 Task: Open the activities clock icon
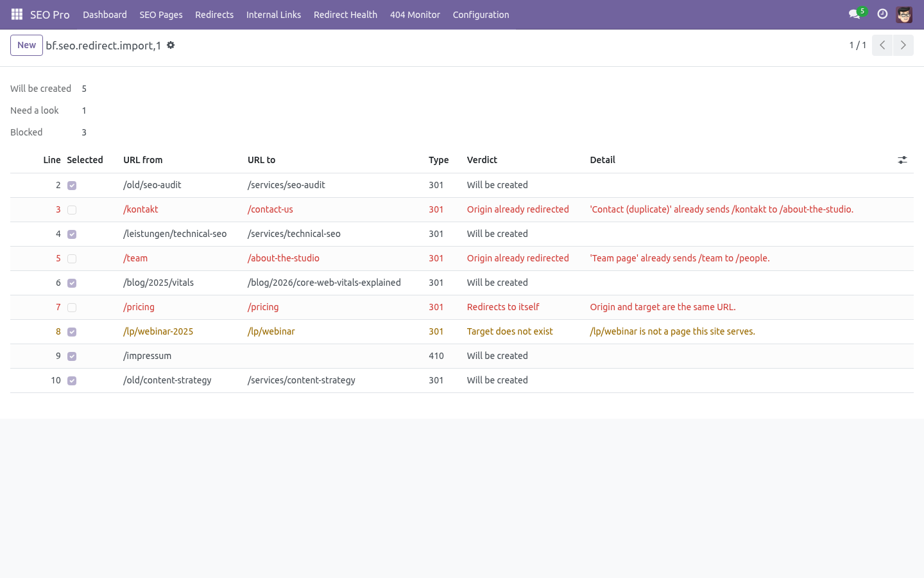882,14
